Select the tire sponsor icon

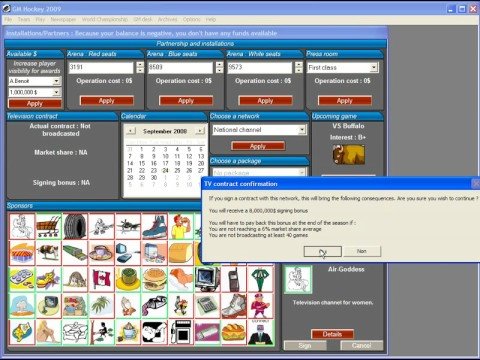(x=75, y=226)
